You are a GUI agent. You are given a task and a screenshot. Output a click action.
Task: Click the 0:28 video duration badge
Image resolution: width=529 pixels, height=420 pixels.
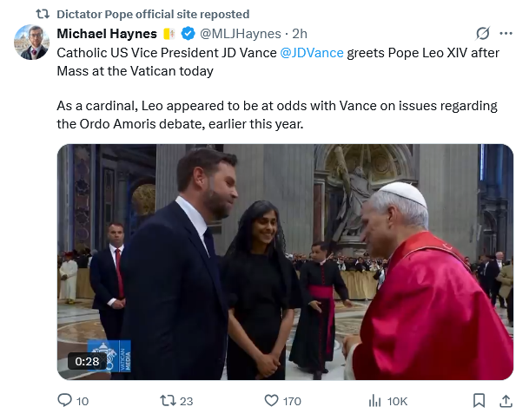(x=87, y=361)
